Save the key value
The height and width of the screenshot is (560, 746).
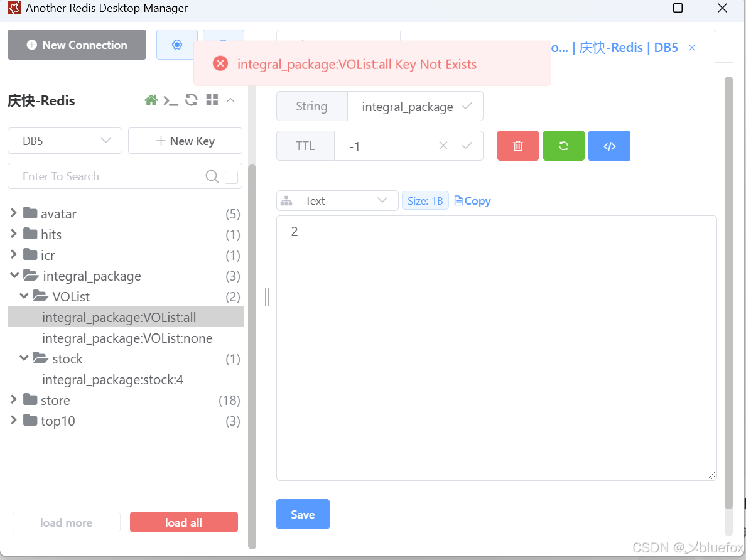click(x=303, y=514)
